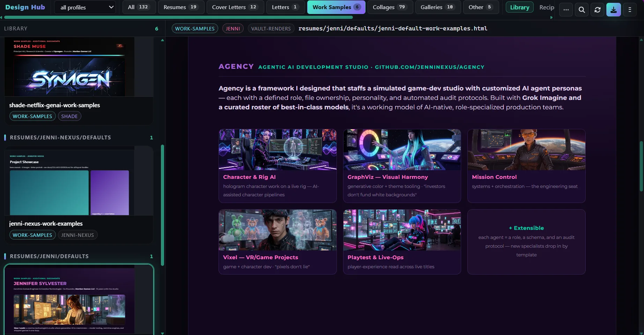
Task: Click the tab strip's left scroll arrow
Action: [1, 17]
